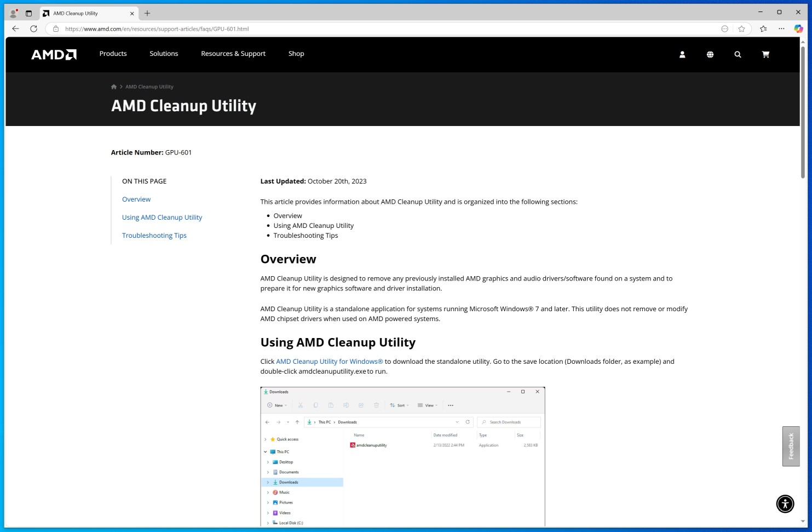The width and height of the screenshot is (812, 532).
Task: Open the Resources & Support menu
Action: [233, 54]
